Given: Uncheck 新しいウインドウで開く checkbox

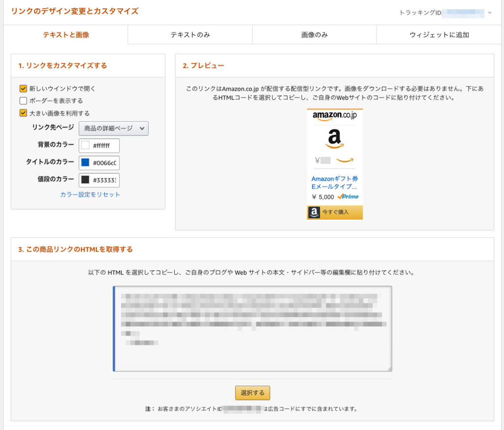Looking at the screenshot, I should click(23, 89).
